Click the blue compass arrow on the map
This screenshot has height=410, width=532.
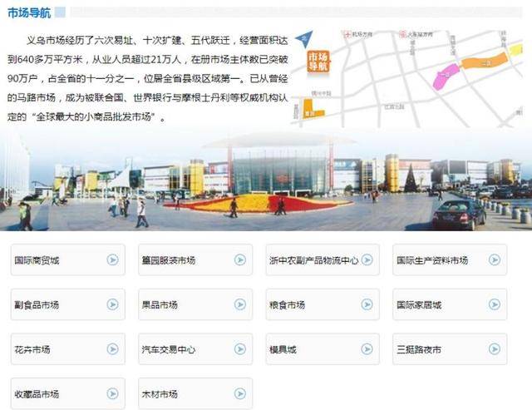coord(304,37)
